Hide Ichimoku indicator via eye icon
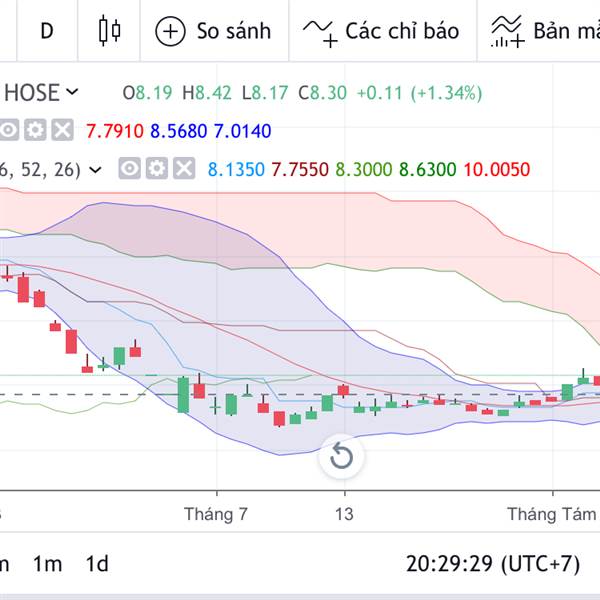Screen dimensions: 600x600 (x=130, y=168)
